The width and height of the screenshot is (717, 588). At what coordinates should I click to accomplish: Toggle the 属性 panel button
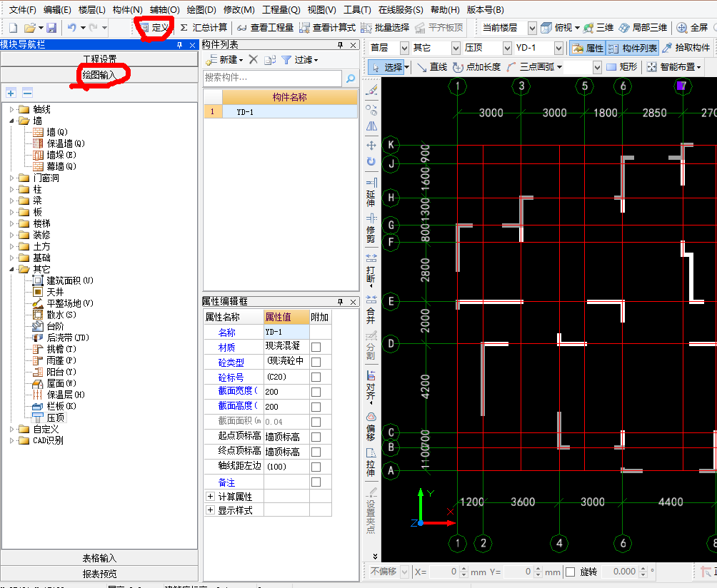click(x=588, y=48)
